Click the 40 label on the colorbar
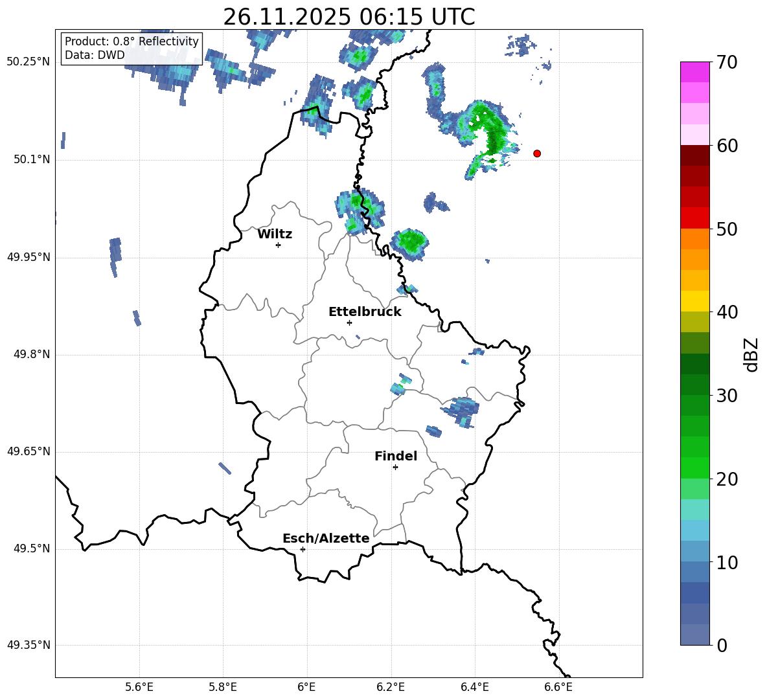Image resolution: width=767 pixels, height=700 pixels. pos(727,312)
